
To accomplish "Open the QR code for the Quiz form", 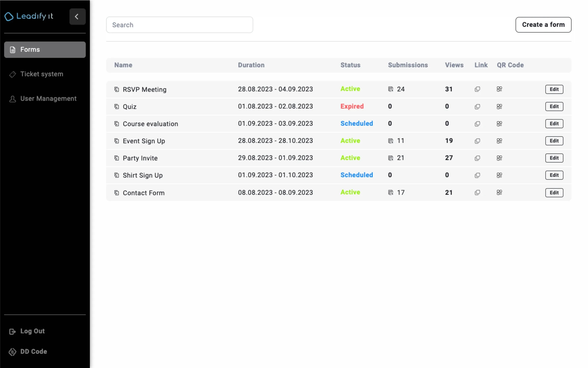I will tap(499, 106).
